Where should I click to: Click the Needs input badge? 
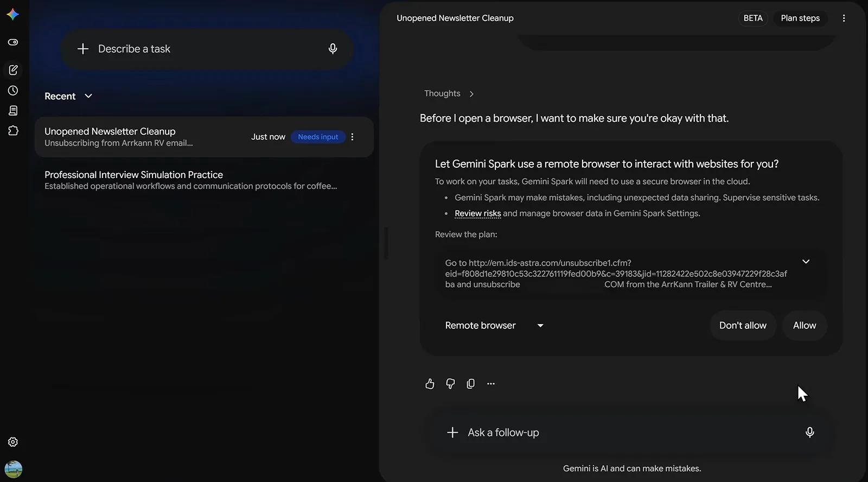point(318,137)
